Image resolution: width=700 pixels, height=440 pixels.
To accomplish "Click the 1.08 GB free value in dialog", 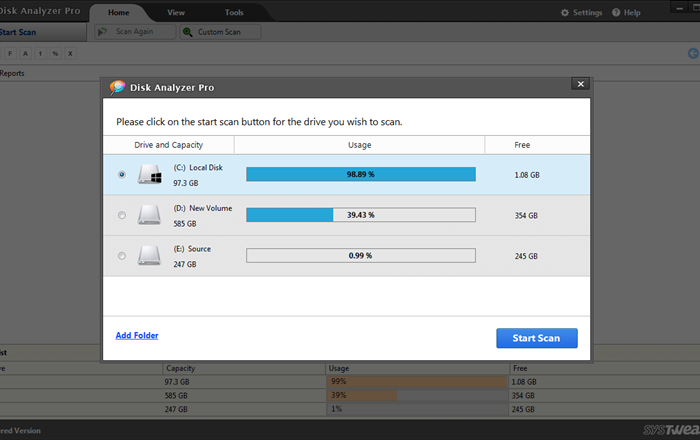I will (x=527, y=175).
